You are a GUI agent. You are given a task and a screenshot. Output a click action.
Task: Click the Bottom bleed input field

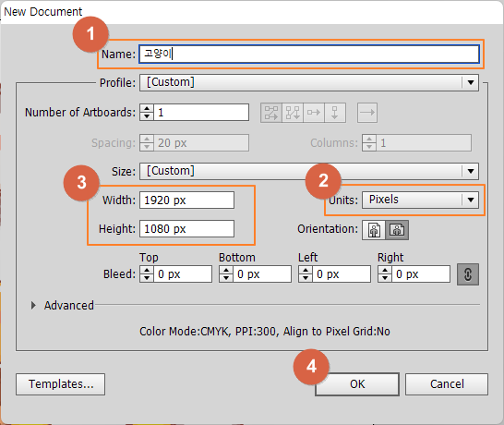coord(262,274)
